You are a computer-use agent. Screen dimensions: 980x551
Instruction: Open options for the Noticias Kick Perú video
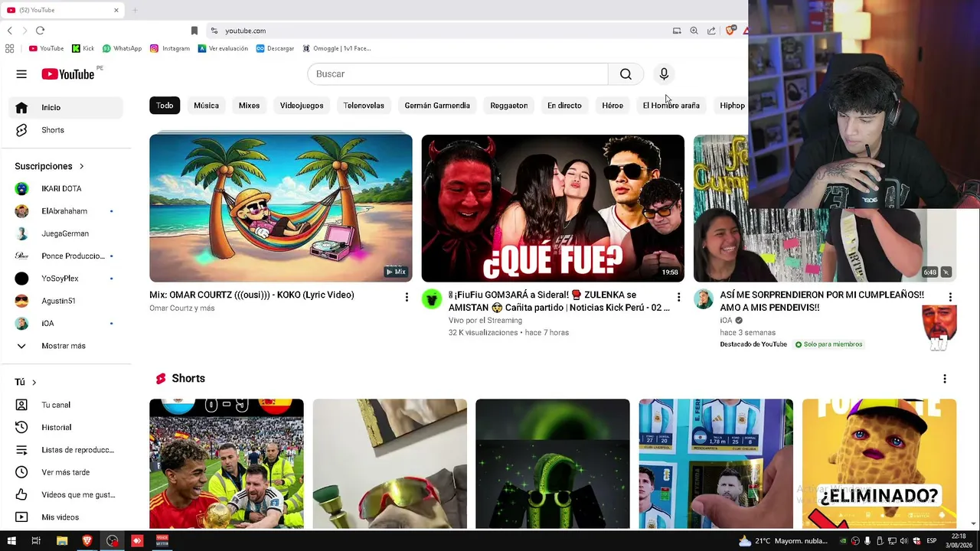pos(678,297)
